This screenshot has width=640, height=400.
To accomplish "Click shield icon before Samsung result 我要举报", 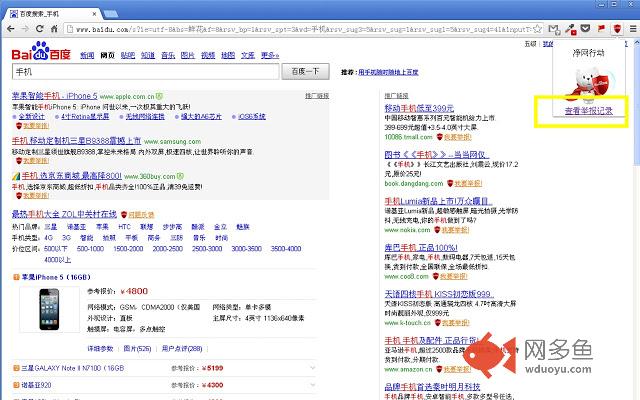I will click(x=18, y=161).
